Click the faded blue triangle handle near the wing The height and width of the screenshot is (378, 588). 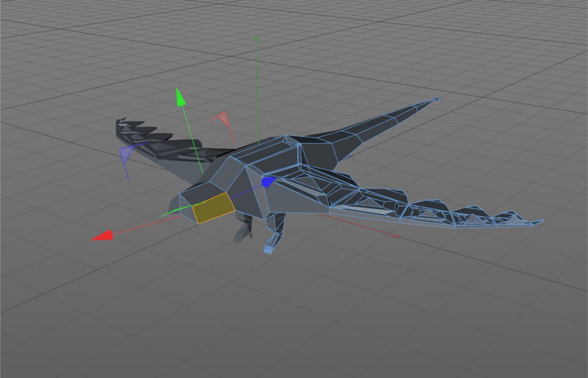(127, 154)
